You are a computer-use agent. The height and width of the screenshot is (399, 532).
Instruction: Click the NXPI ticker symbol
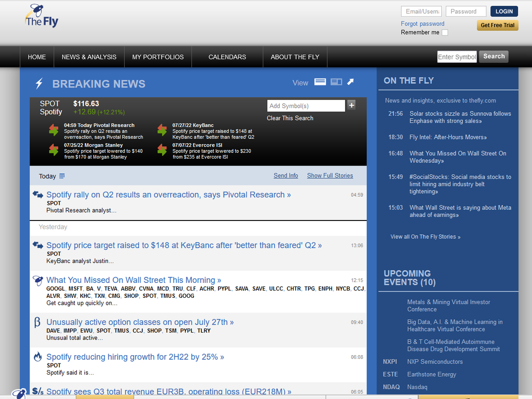[x=390, y=362]
